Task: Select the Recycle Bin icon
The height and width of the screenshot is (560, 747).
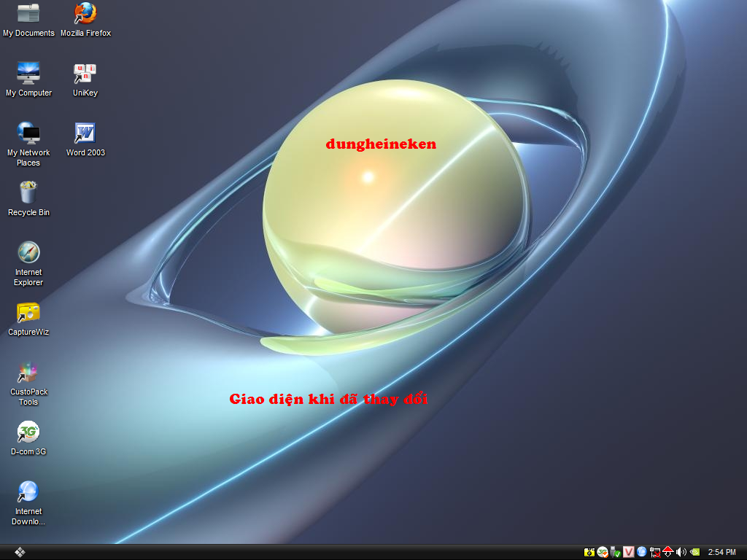Action: [28, 199]
